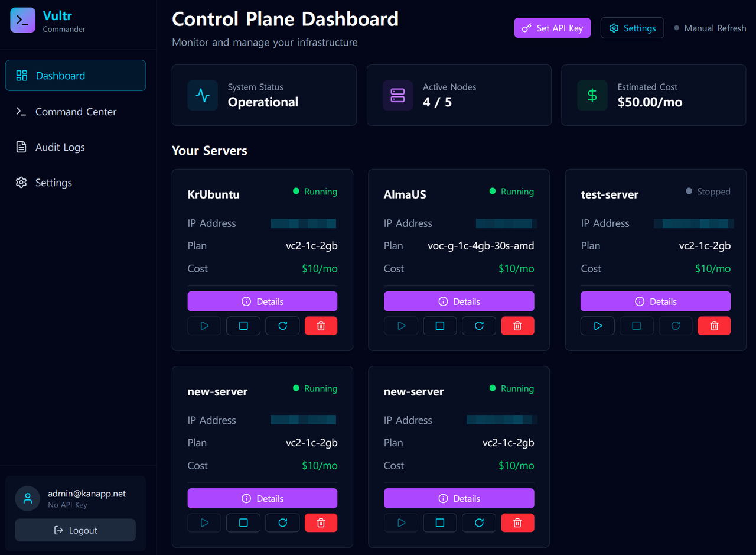Click the Active Nodes server icon
This screenshot has width=756, height=555.
coord(397,95)
